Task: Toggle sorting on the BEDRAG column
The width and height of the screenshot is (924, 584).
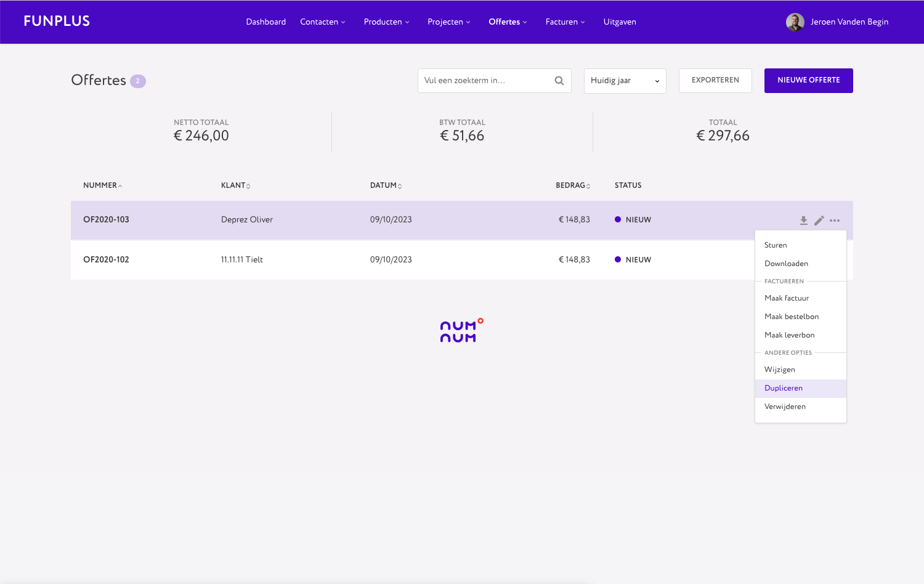Action: point(572,185)
